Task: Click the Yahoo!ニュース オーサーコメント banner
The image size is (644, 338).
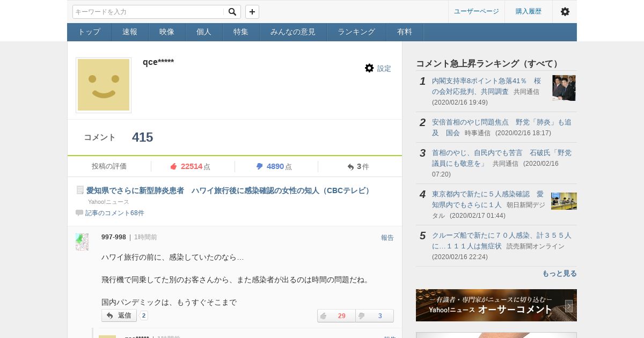Action: click(496, 305)
